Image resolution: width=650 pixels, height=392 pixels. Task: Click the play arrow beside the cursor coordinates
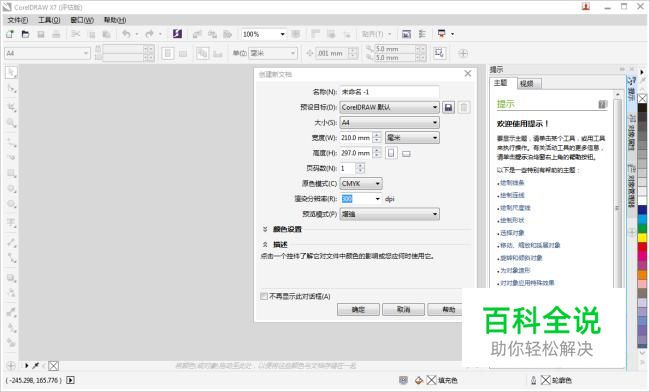point(70,380)
